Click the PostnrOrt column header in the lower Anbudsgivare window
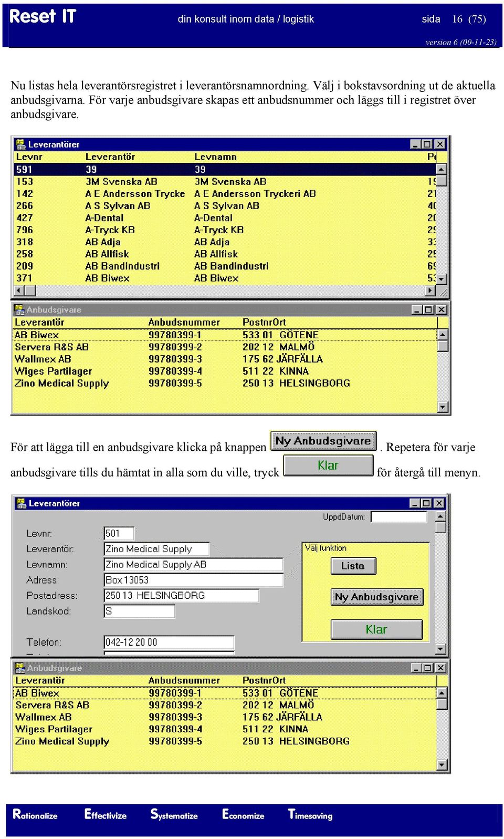The width and height of the screenshot is (504, 839). click(x=264, y=680)
